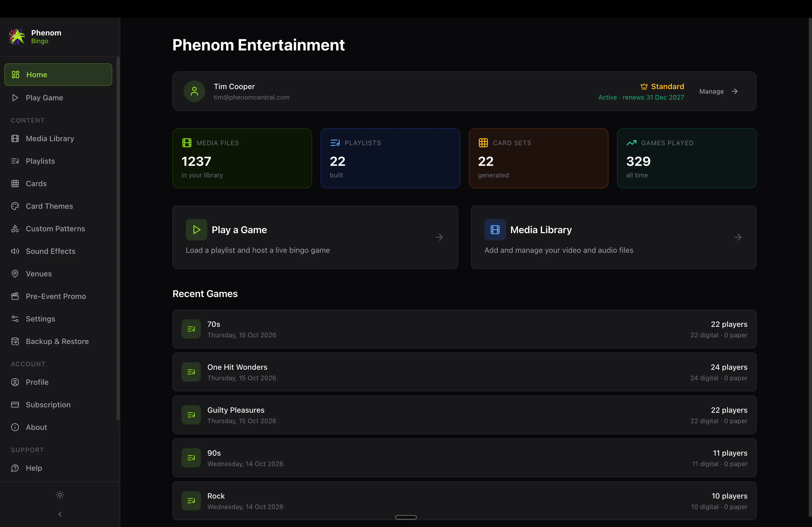Click the main page vertical scrollbar
Image resolution: width=812 pixels, height=527 pixels.
[x=810, y=268]
